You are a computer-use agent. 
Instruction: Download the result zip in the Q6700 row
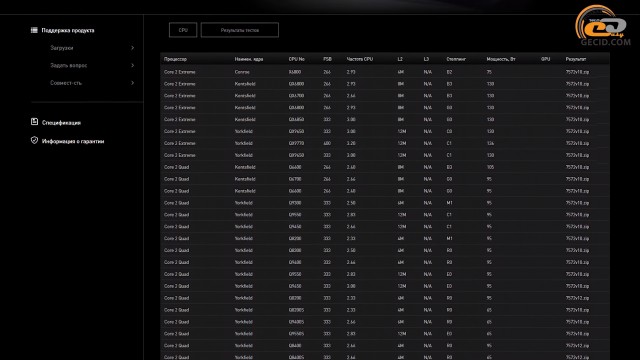coord(577,179)
